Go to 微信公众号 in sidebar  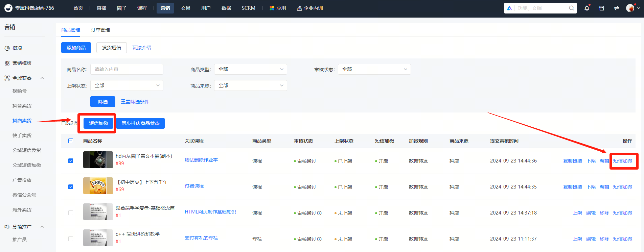[x=24, y=195]
